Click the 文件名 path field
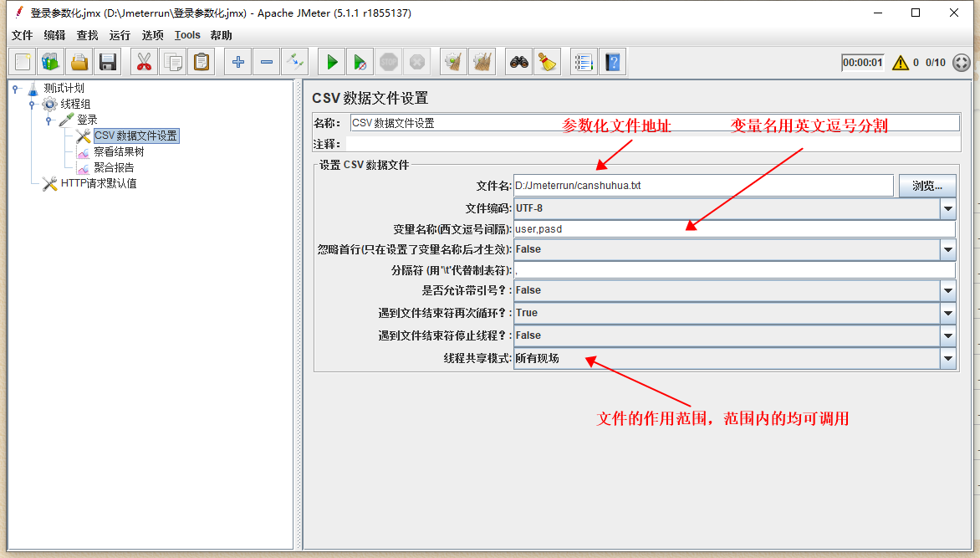Screen dimensions: 980x558 [704, 186]
